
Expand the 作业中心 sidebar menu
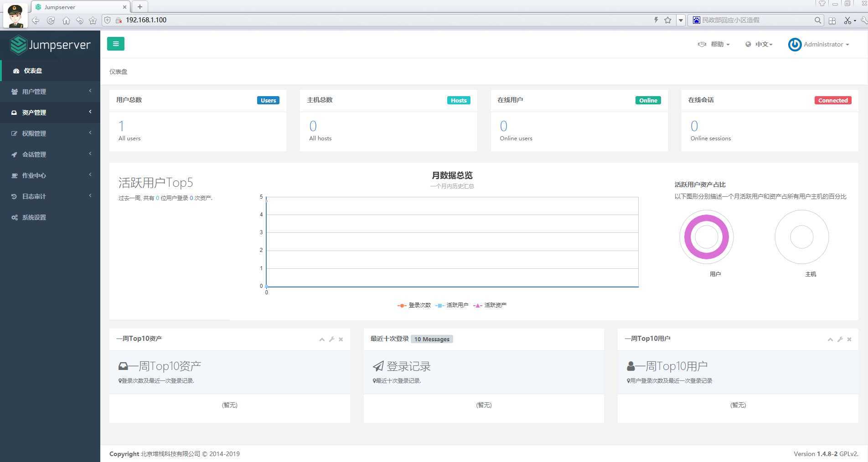coord(50,175)
